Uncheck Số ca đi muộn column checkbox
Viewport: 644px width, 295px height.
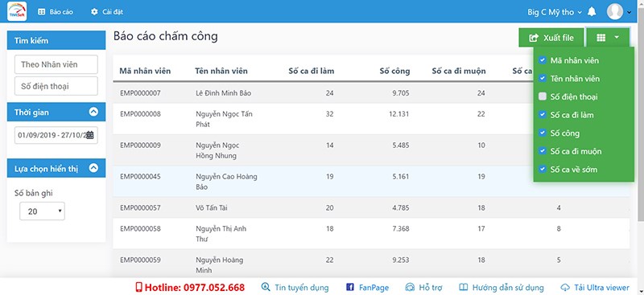(x=542, y=151)
